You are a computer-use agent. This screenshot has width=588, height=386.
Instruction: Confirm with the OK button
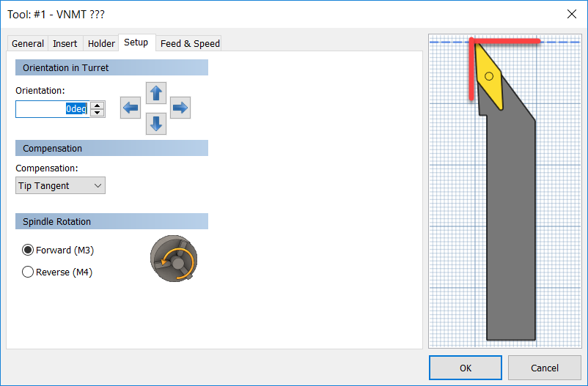(466, 368)
